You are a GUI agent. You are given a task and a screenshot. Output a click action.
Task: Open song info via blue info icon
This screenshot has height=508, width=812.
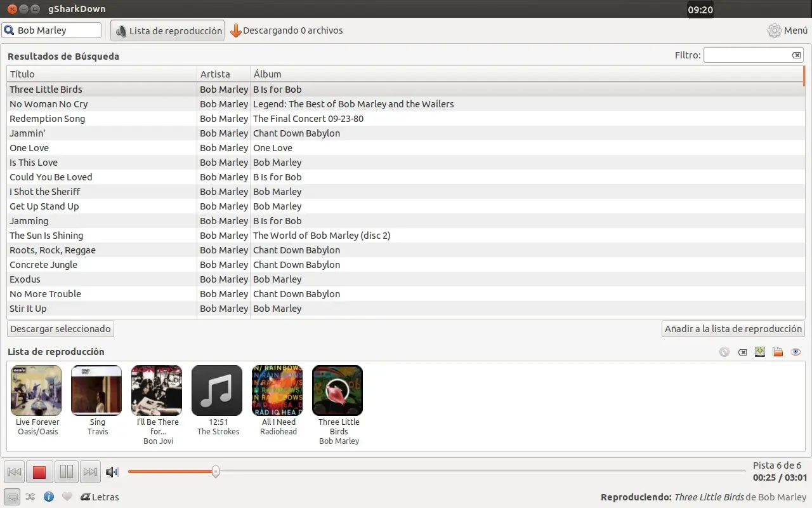point(49,497)
